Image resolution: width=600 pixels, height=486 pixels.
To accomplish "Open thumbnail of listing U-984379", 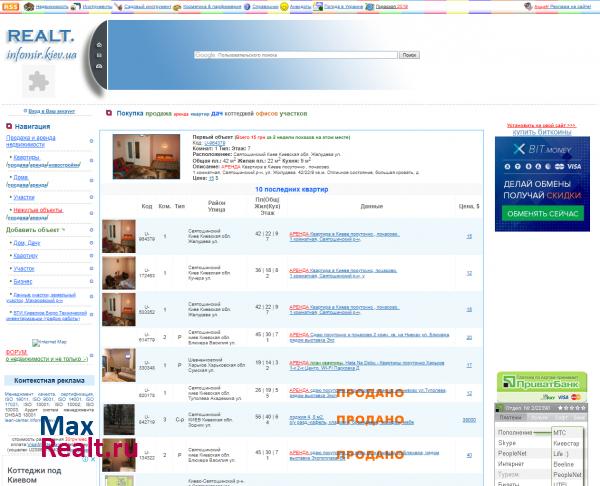I will [119, 236].
